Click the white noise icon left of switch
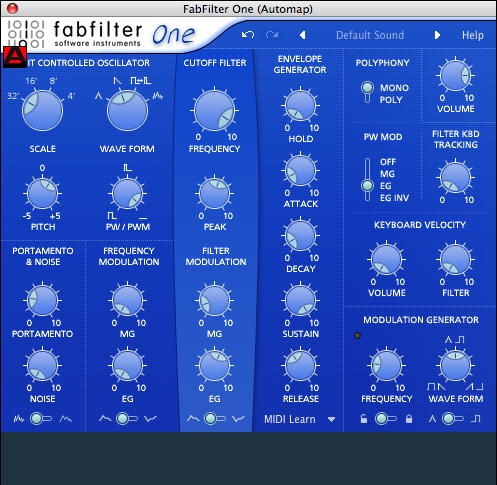497x485 pixels. click(x=19, y=419)
